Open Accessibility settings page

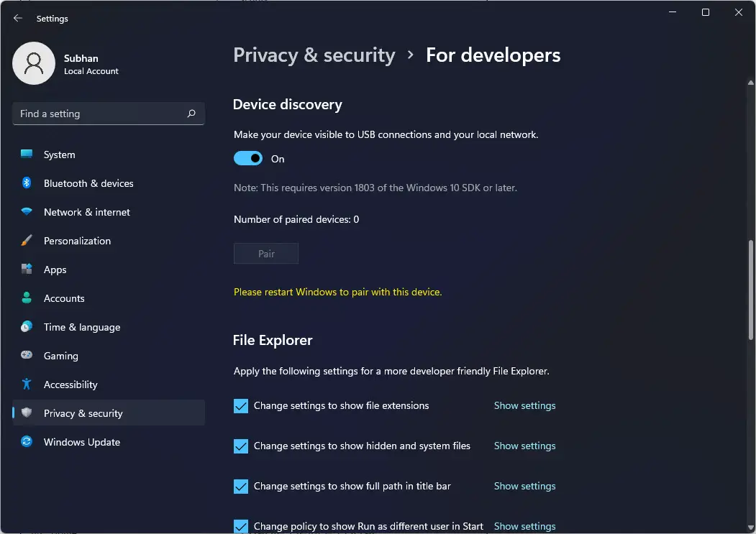109,385
